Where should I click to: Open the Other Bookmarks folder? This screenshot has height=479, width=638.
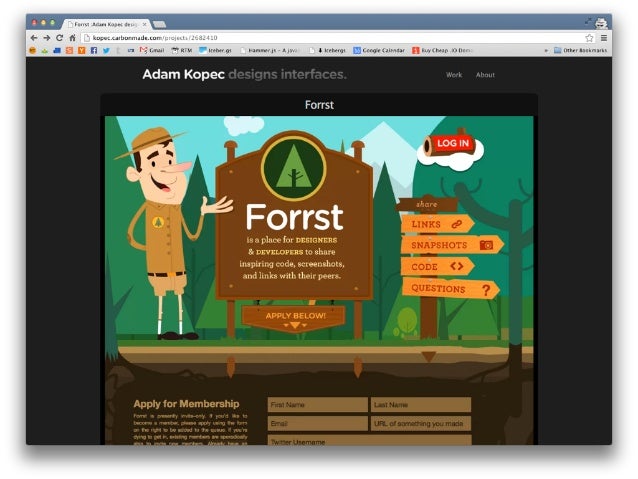[x=580, y=50]
